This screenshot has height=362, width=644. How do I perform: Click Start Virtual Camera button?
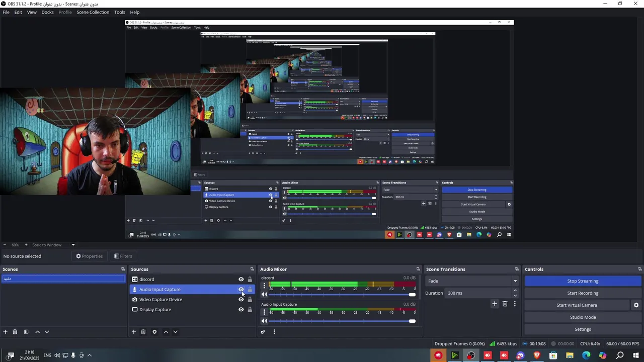tap(577, 305)
